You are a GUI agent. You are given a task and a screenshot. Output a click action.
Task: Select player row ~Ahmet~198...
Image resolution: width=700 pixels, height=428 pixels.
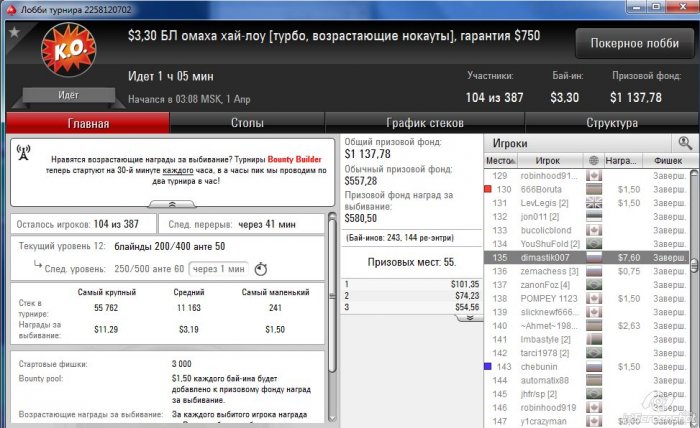(586, 326)
